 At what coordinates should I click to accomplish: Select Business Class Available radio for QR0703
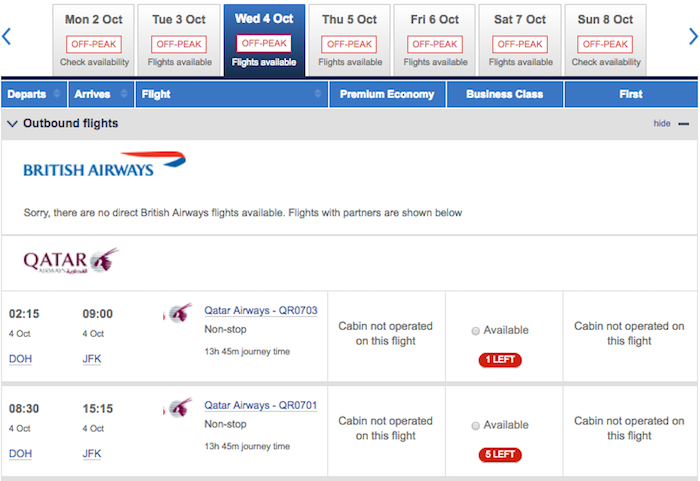point(475,331)
